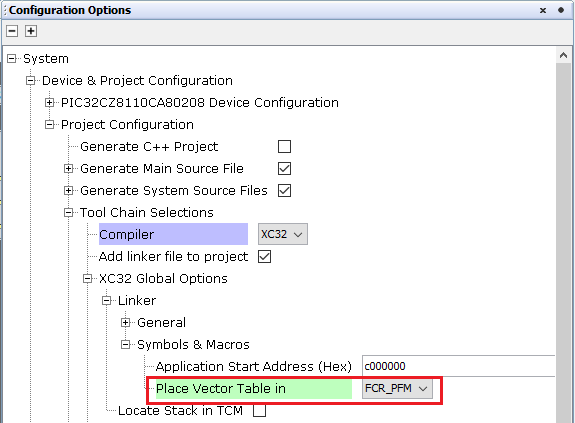This screenshot has height=423, width=575.
Task: Select the Device & Project Configuration label
Action: [138, 81]
